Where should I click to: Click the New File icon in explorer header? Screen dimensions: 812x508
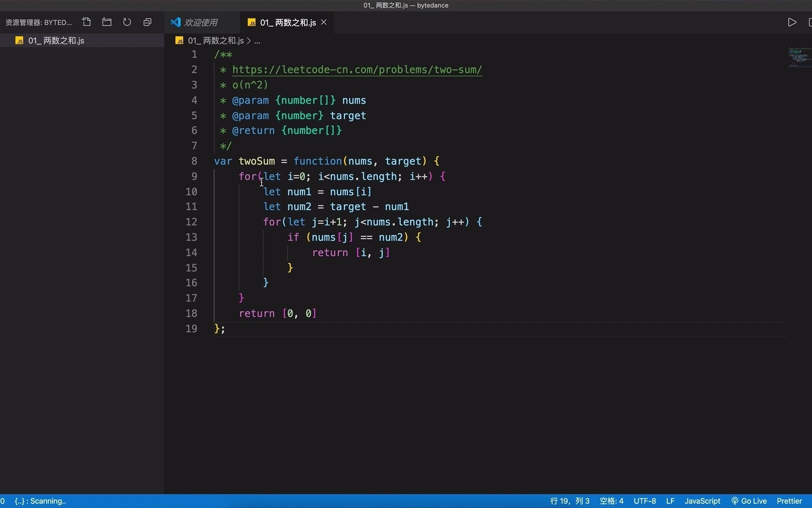pos(86,22)
